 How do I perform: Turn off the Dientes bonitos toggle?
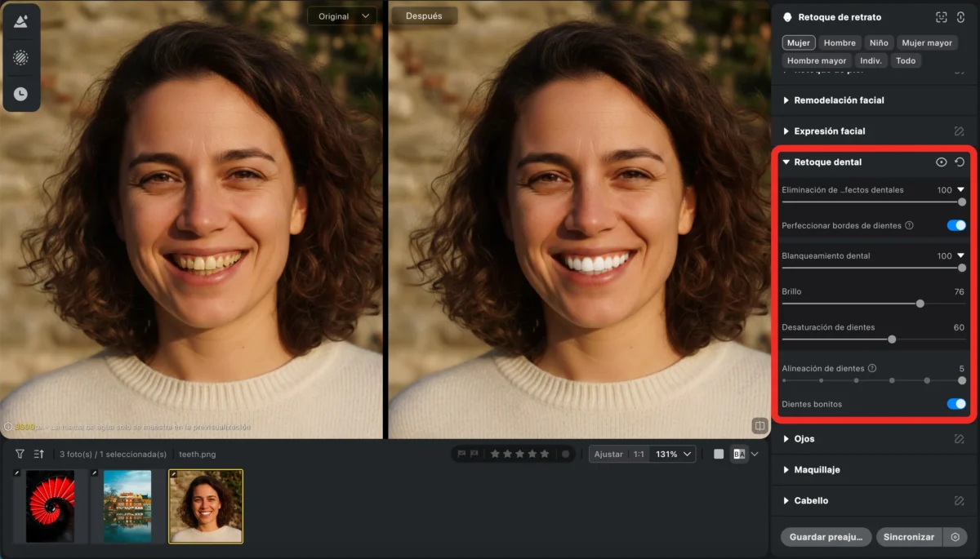tap(955, 403)
